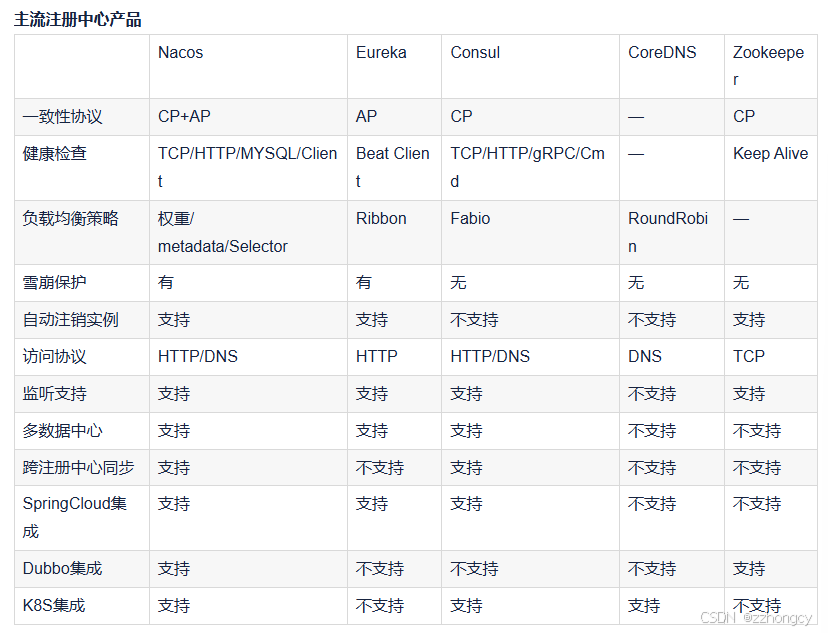
Task: Click the 雪崩保护 row label
Action: 54,282
